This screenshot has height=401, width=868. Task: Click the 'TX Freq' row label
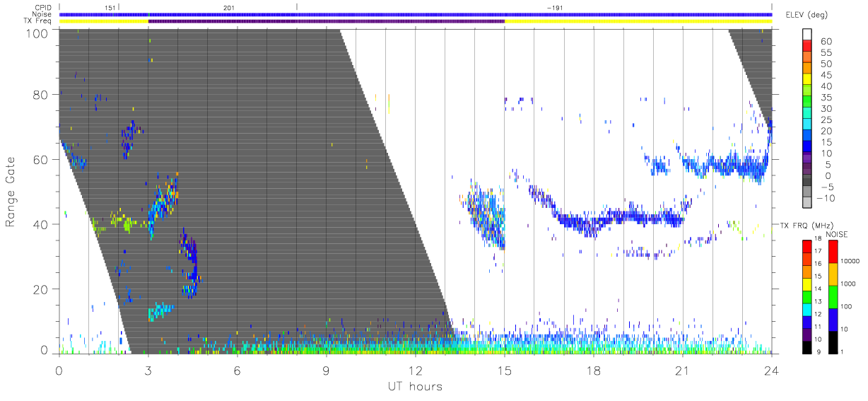tap(37, 21)
